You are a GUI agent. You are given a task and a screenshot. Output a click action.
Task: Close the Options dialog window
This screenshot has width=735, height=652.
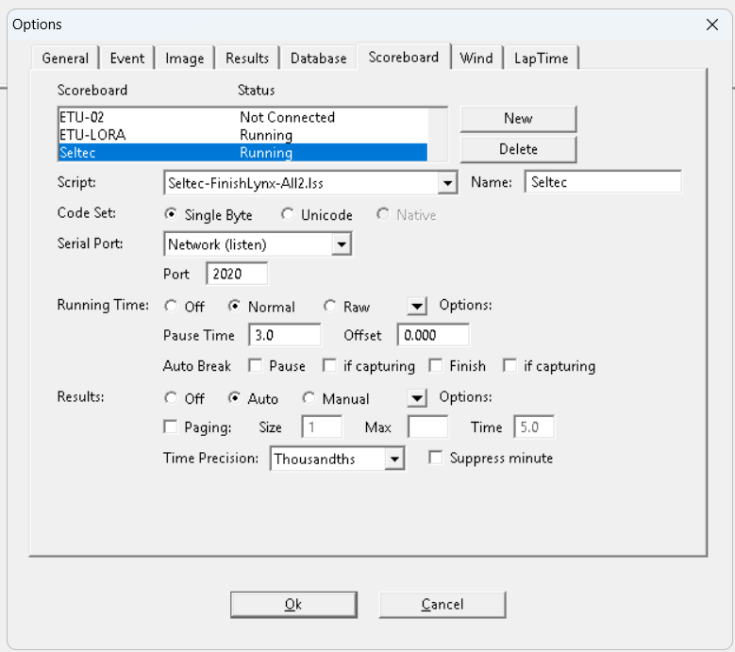point(712,24)
